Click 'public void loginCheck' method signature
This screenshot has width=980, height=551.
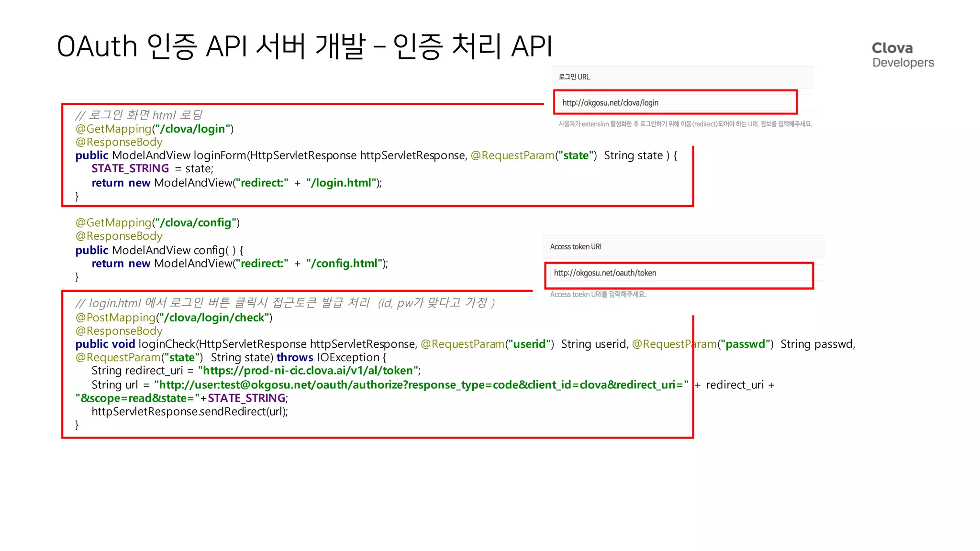(465, 344)
